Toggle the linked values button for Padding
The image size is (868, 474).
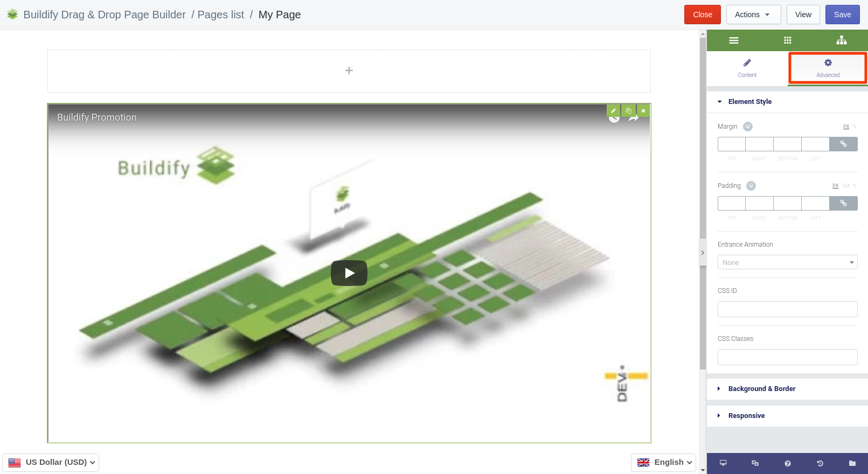[843, 203]
